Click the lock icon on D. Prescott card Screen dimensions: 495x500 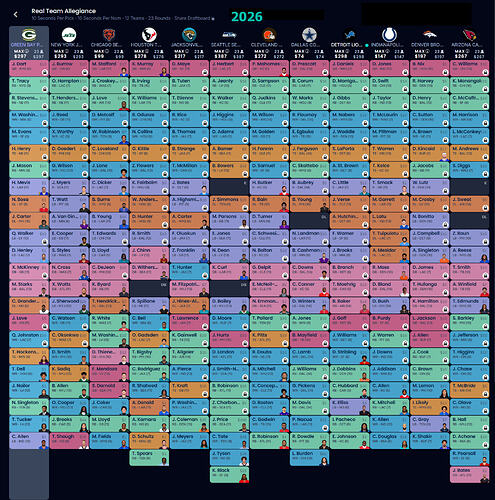point(325,72)
